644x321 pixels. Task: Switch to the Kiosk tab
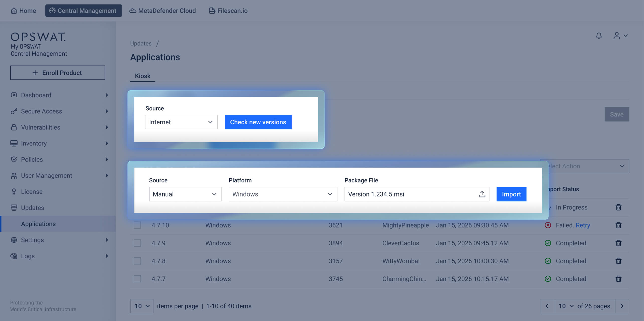[142, 76]
